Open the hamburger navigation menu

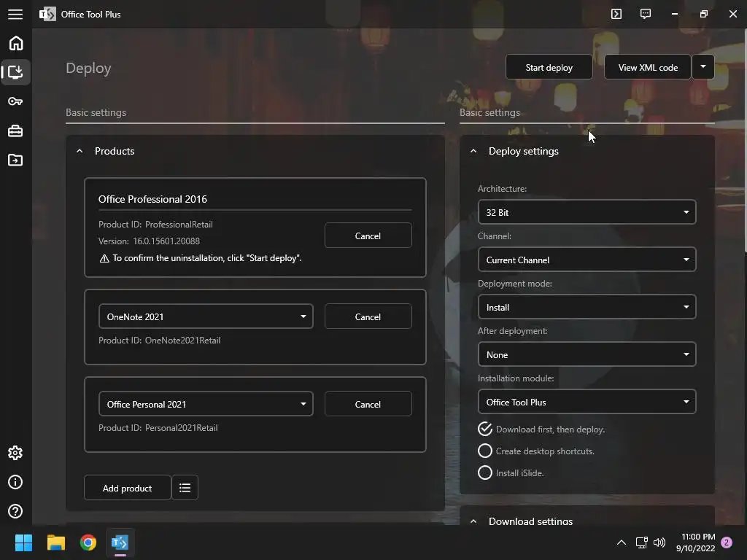click(x=15, y=15)
